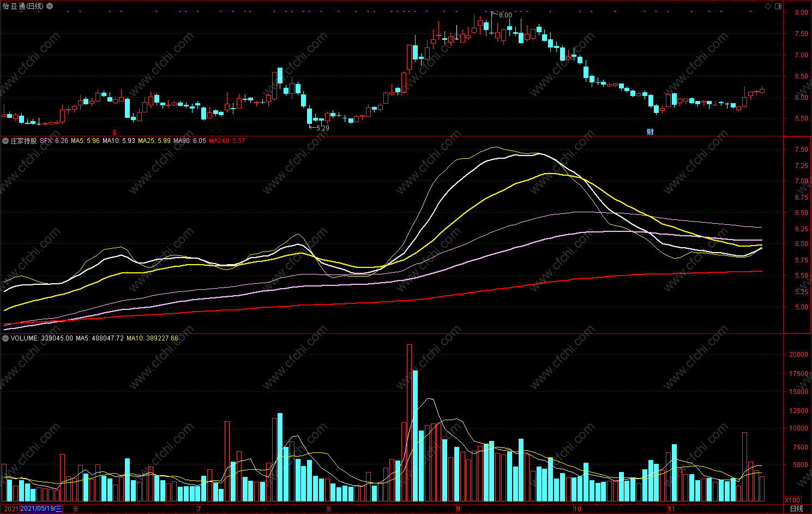The width and height of the screenshot is (812, 514).
Task: Click month 10 marker on time axis
Action: [x=578, y=509]
